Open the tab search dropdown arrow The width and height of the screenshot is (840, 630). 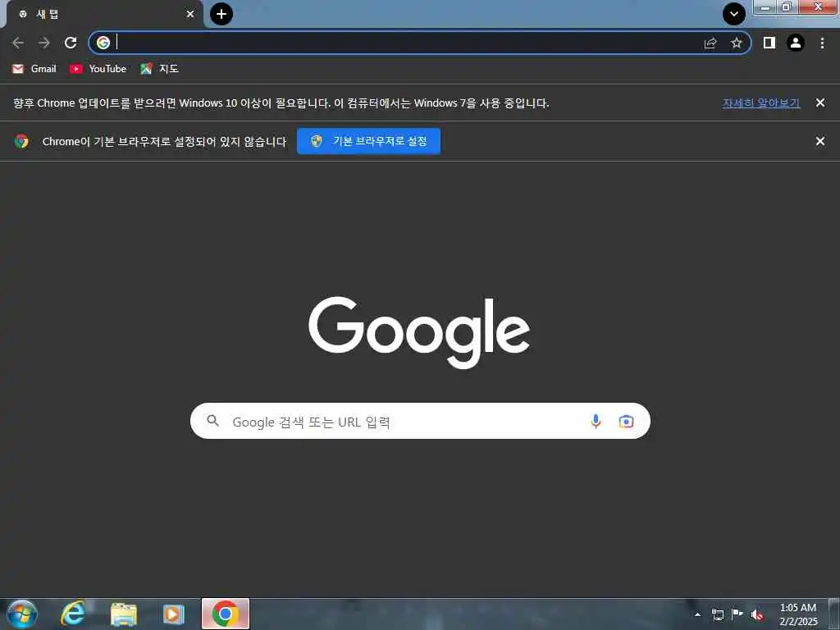click(x=734, y=14)
